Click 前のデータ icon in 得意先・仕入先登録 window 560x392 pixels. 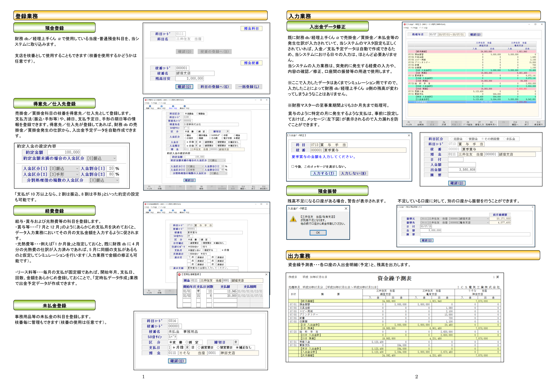tap(162, 106)
